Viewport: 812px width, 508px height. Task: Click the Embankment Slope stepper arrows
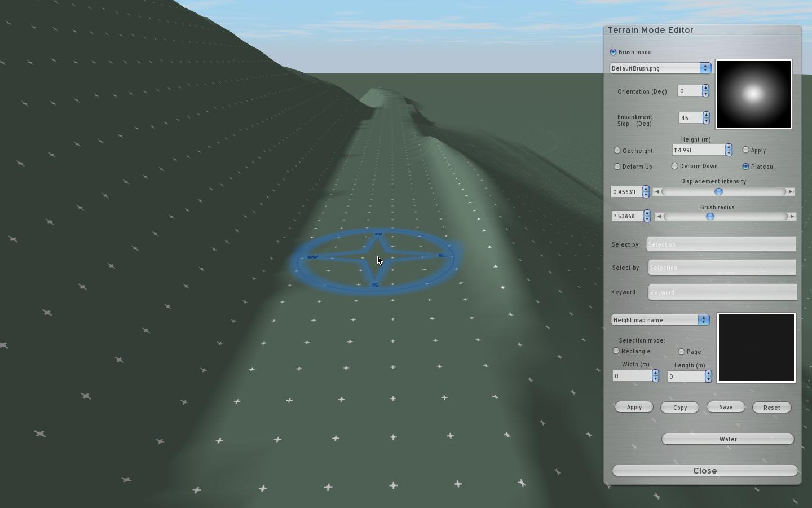coord(705,118)
